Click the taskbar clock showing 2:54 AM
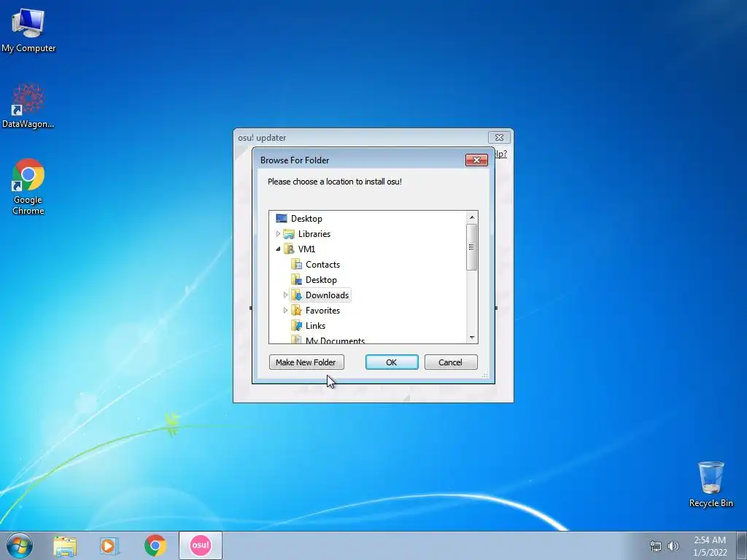The image size is (747, 560). point(709,546)
